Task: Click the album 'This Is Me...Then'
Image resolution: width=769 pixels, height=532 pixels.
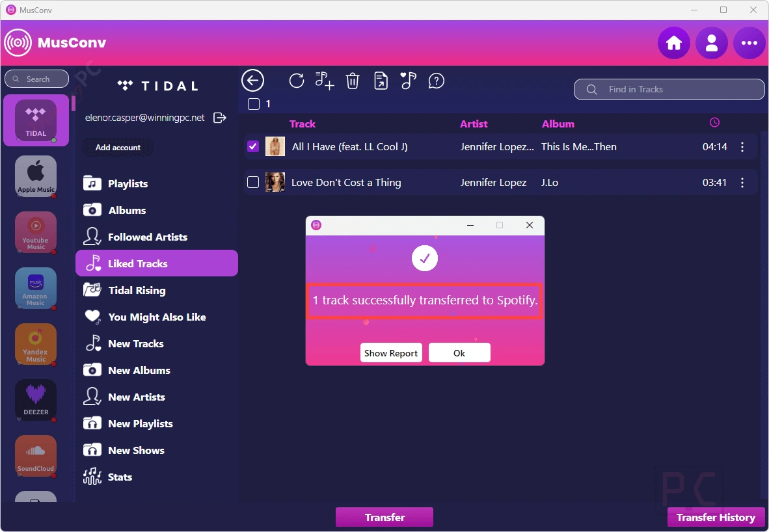Action: [x=579, y=146]
